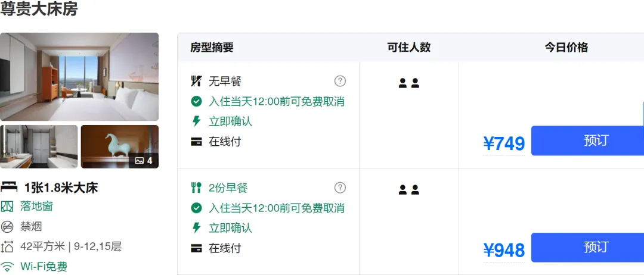
Task: Open the horse sculpture thumbnail
Action: (119, 146)
